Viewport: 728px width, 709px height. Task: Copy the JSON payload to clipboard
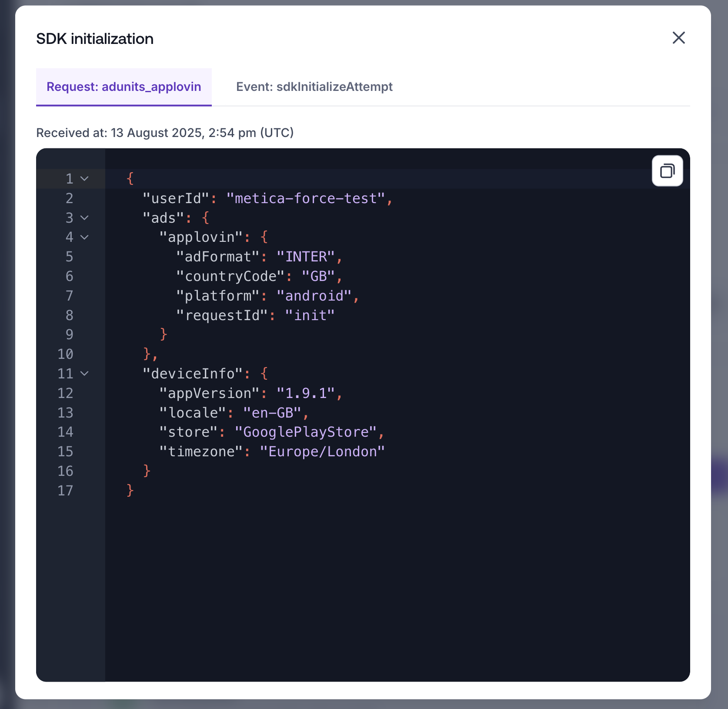point(667,171)
